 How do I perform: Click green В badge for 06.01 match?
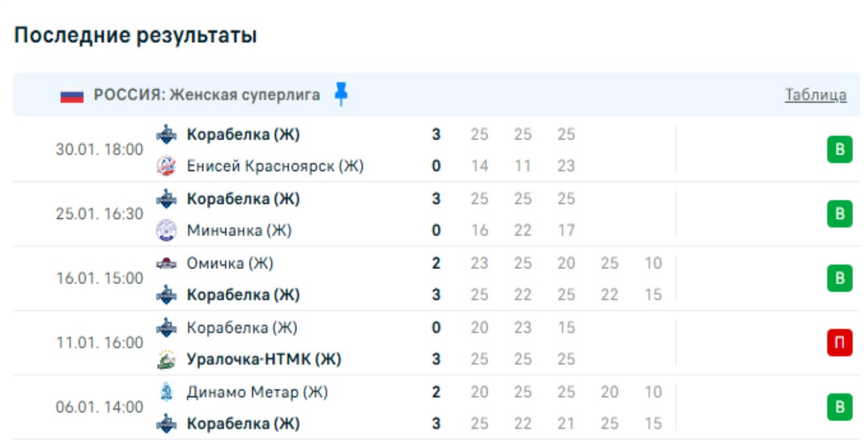839,407
